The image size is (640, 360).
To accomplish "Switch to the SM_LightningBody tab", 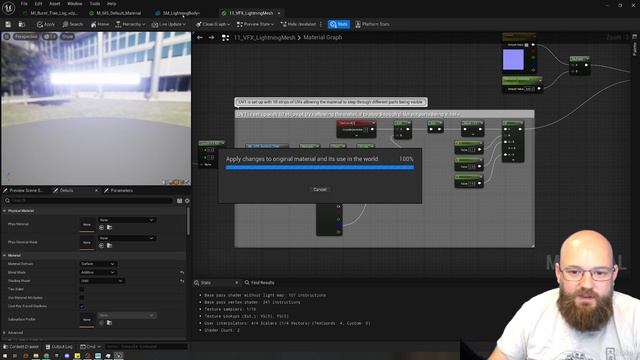I will [x=178, y=13].
